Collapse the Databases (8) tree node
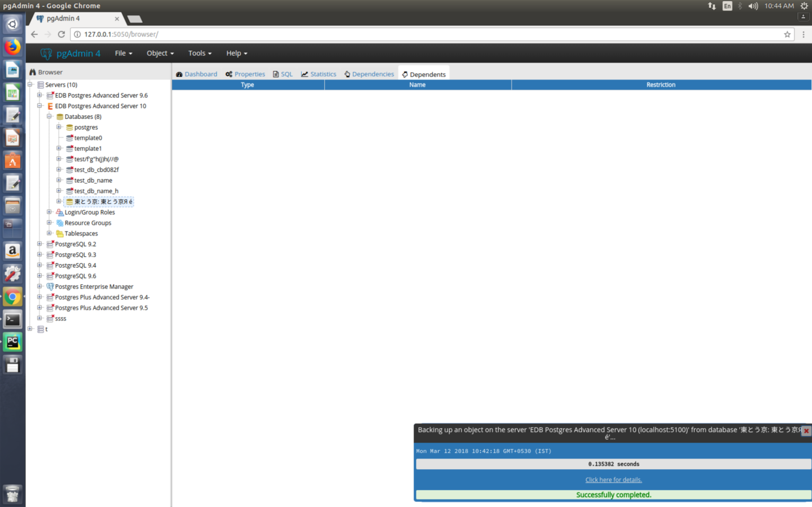The width and height of the screenshot is (812, 507). pyautogui.click(x=49, y=116)
